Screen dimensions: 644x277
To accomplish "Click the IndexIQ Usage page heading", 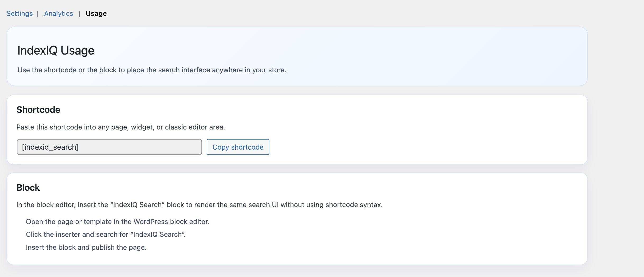I will [x=56, y=50].
